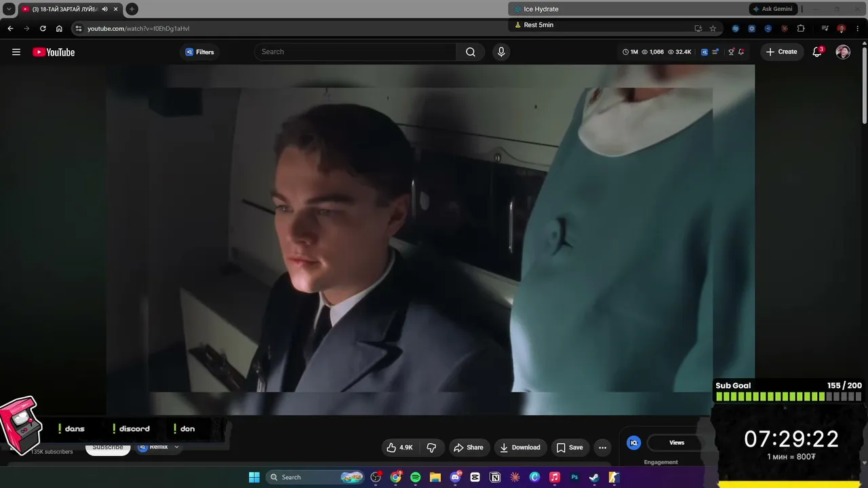The width and height of the screenshot is (868, 488).
Task: Go to the YouTube home logo
Action: [54, 52]
